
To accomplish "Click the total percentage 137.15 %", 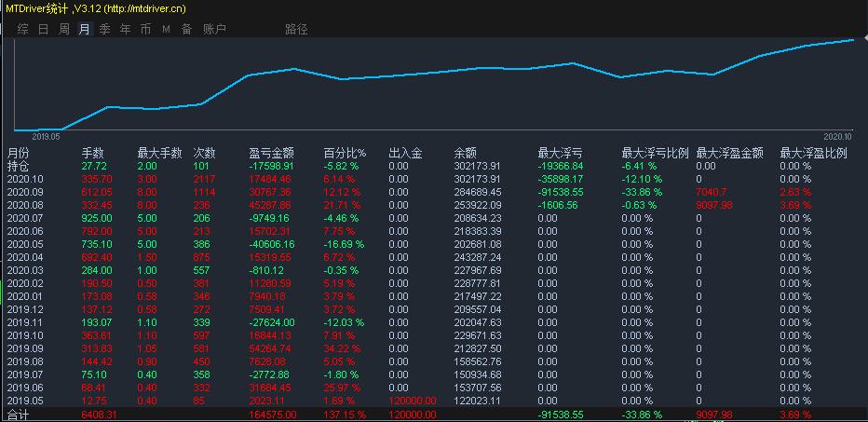I will (345, 415).
